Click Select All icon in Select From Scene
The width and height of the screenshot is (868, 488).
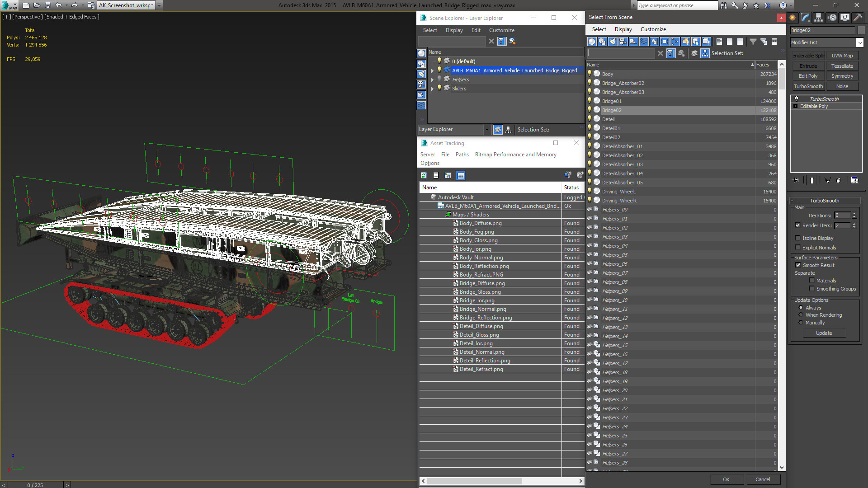[x=719, y=42]
